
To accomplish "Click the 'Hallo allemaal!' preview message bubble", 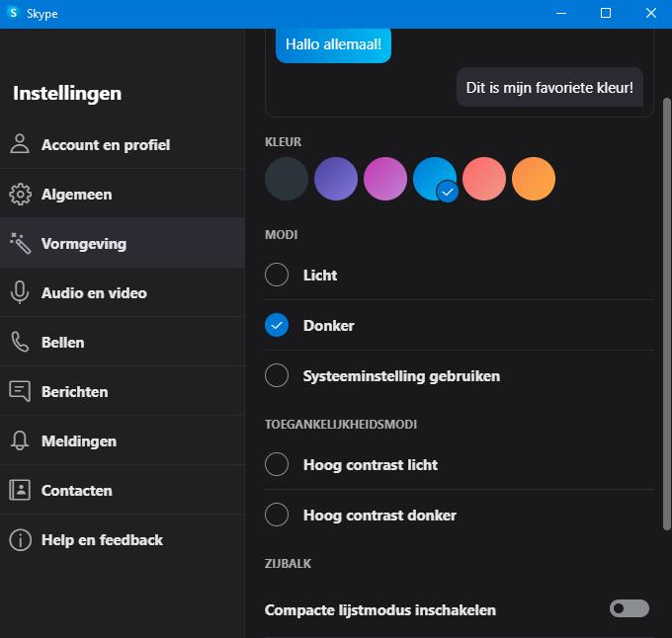I will (x=333, y=44).
